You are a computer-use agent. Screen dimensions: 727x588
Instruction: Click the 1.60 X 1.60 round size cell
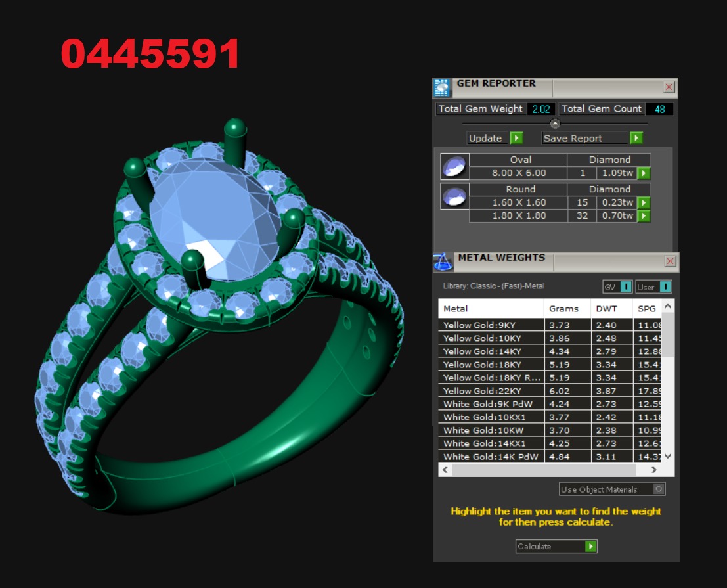tap(519, 202)
